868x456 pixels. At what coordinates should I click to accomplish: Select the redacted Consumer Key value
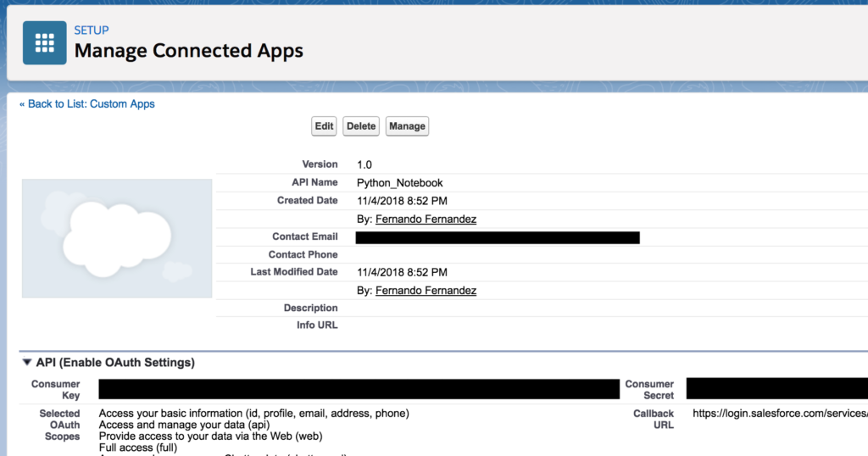pyautogui.click(x=359, y=389)
